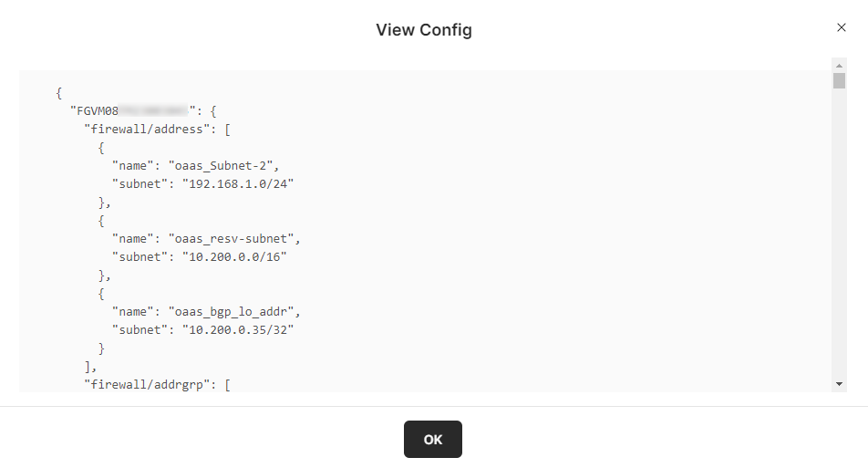
Task: Click the scrollbar up arrow
Action: point(839,65)
